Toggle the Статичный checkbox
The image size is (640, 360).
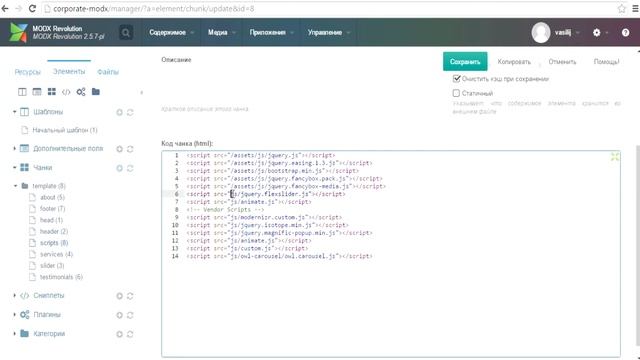pyautogui.click(x=456, y=93)
